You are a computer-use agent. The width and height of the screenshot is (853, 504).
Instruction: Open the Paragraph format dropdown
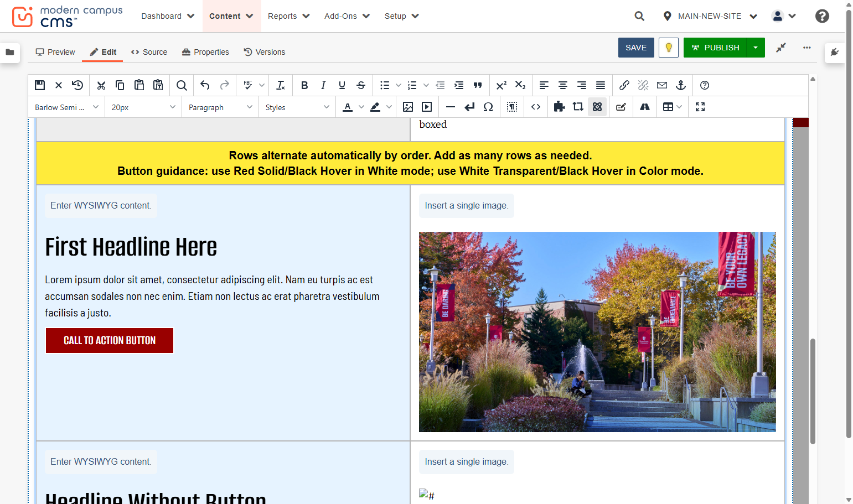click(x=220, y=107)
